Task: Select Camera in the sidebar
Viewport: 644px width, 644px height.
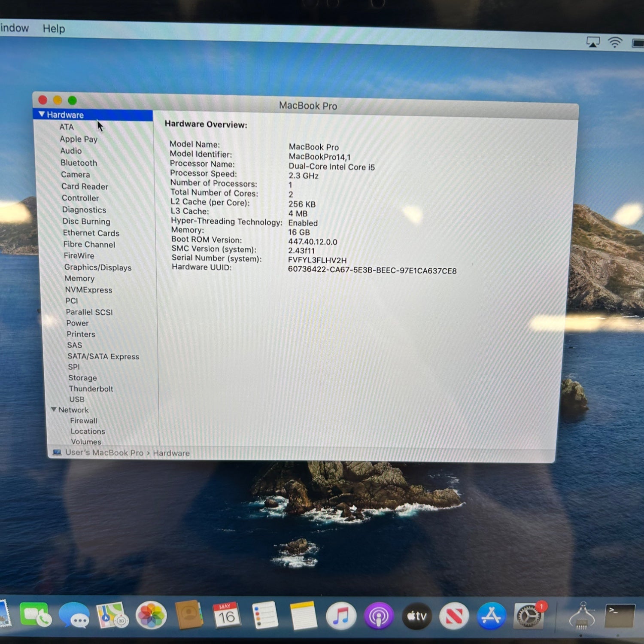Action: tap(76, 174)
